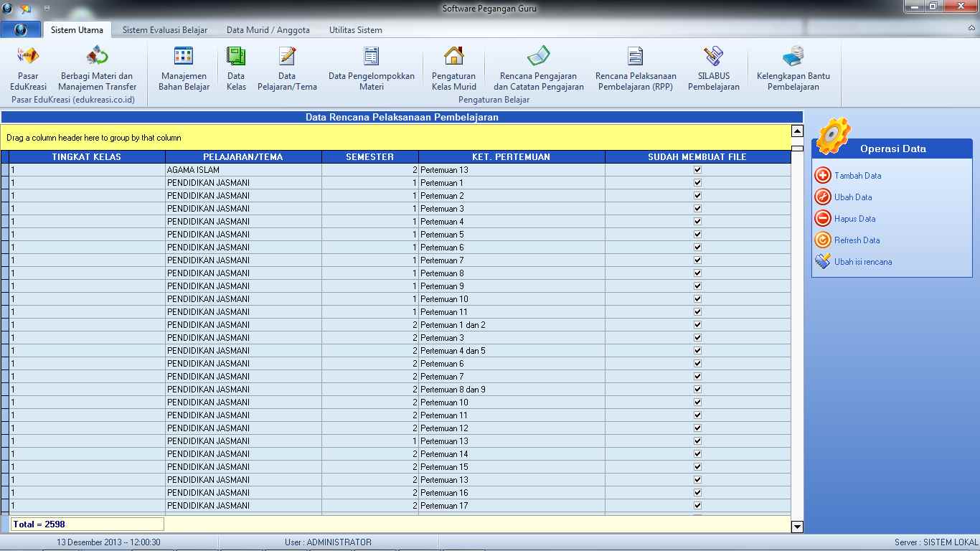
Task: Open Kelengkapan Bantu Pembelajaran
Action: point(793,68)
